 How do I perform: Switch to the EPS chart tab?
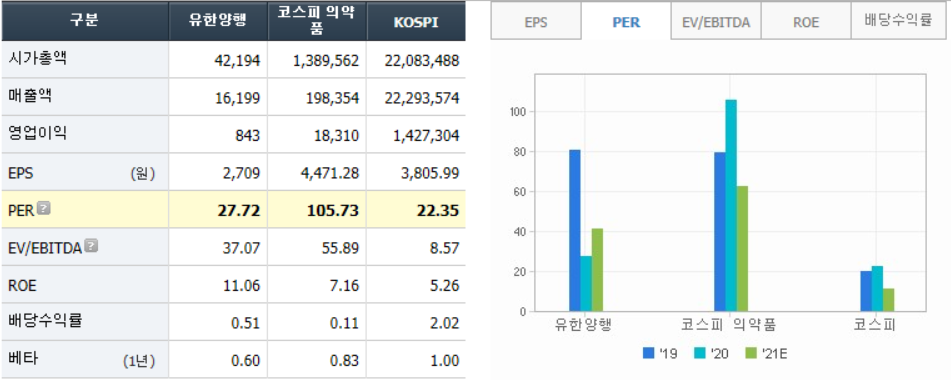[x=536, y=22]
